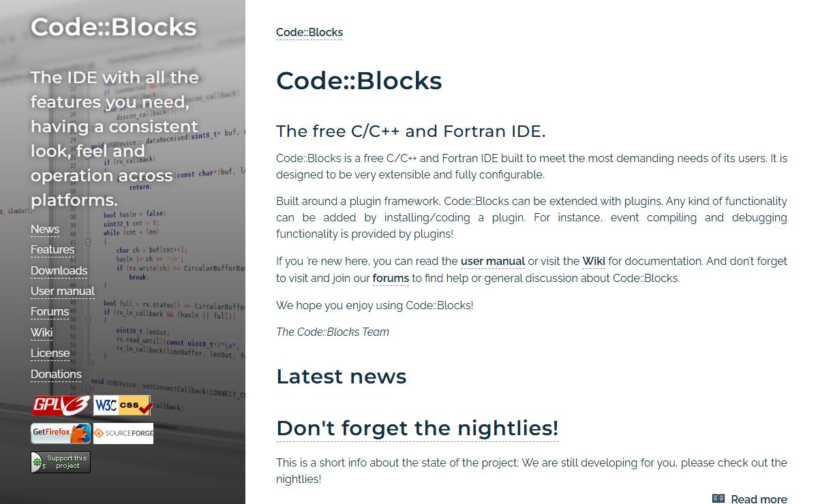Open Wiki in the sidebar navigation
The image size is (818, 504).
[42, 332]
